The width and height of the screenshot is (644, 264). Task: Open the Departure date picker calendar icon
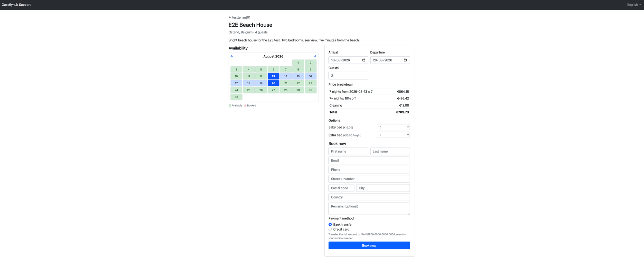(x=405, y=60)
